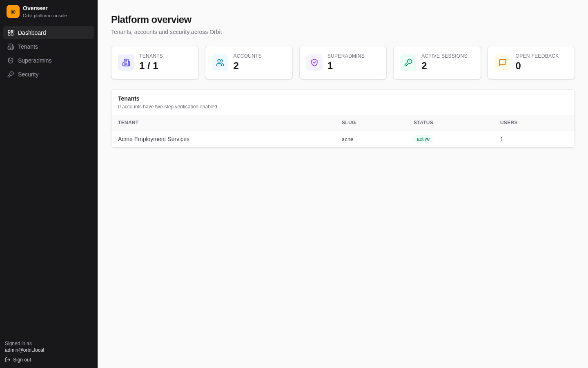Click the shield icon on Superadmins card
The width and height of the screenshot is (588, 368).
click(314, 63)
